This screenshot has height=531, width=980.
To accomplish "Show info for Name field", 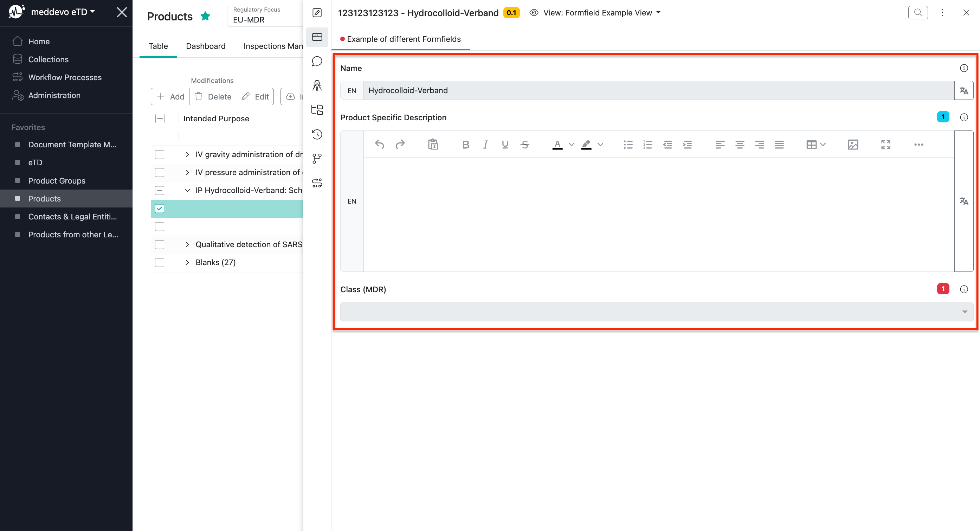I will 963,68.
